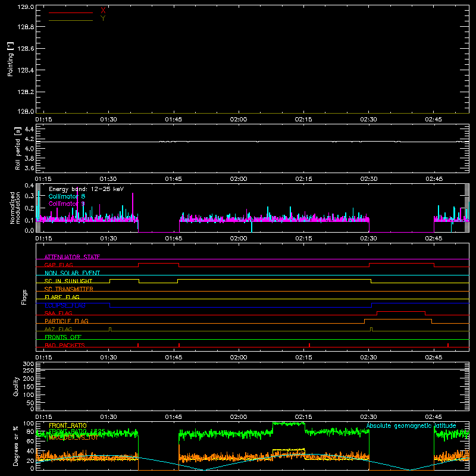
Task: Click the SC_TRANSMITTER flag label
Action: pos(68,289)
